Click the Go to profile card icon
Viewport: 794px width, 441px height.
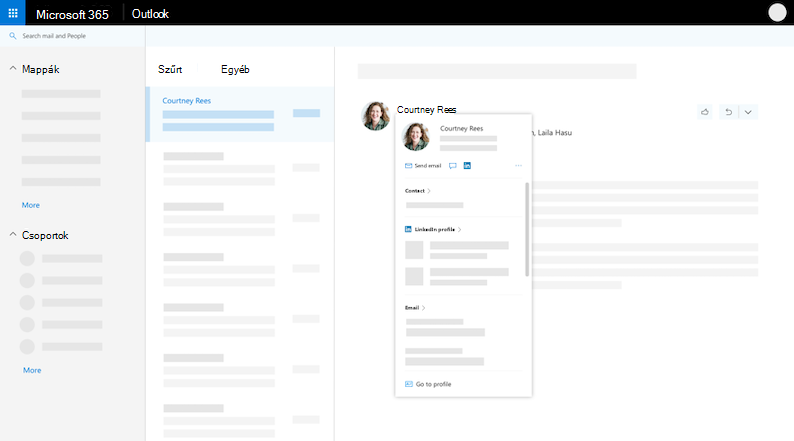(409, 384)
